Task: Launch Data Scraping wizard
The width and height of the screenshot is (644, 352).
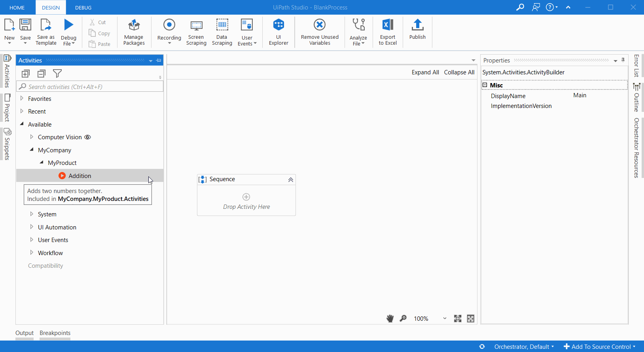Action: click(x=222, y=32)
